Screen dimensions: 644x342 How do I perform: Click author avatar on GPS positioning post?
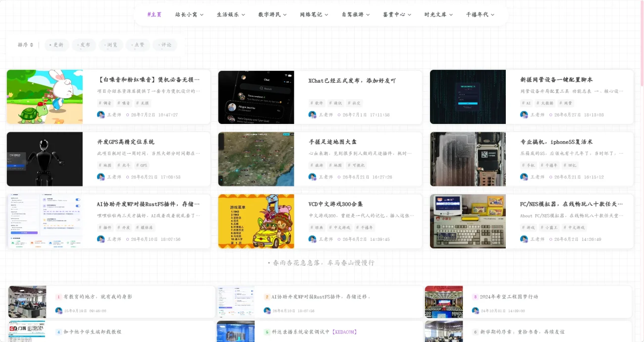tap(101, 177)
